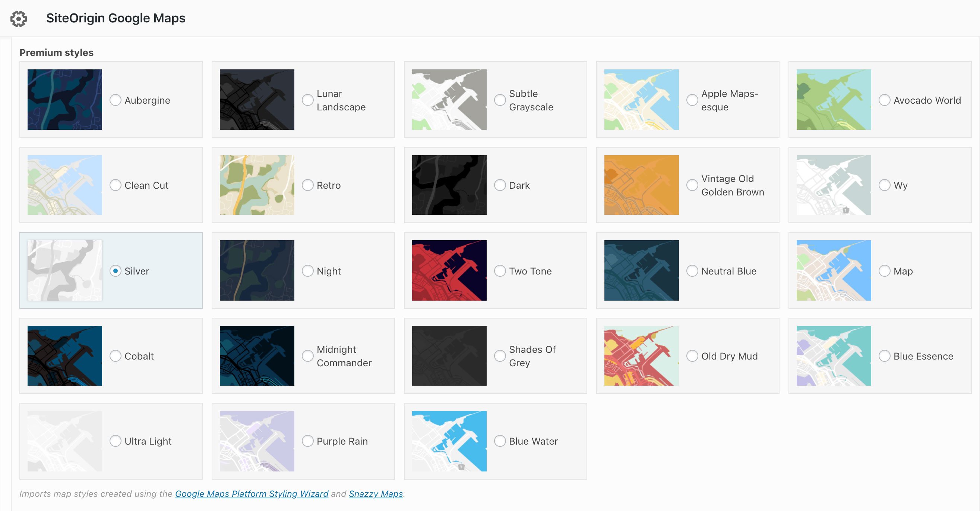Image resolution: width=980 pixels, height=511 pixels.
Task: Select the Two Tone map style thumbnail
Action: pyautogui.click(x=450, y=270)
